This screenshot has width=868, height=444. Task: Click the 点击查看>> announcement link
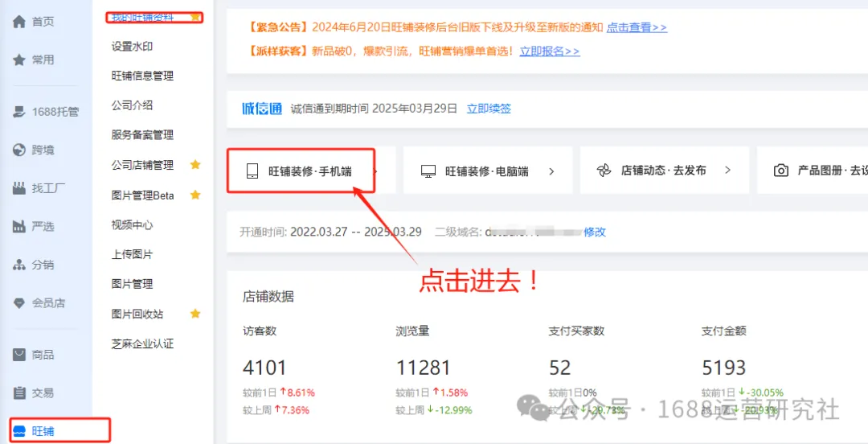pos(637,27)
